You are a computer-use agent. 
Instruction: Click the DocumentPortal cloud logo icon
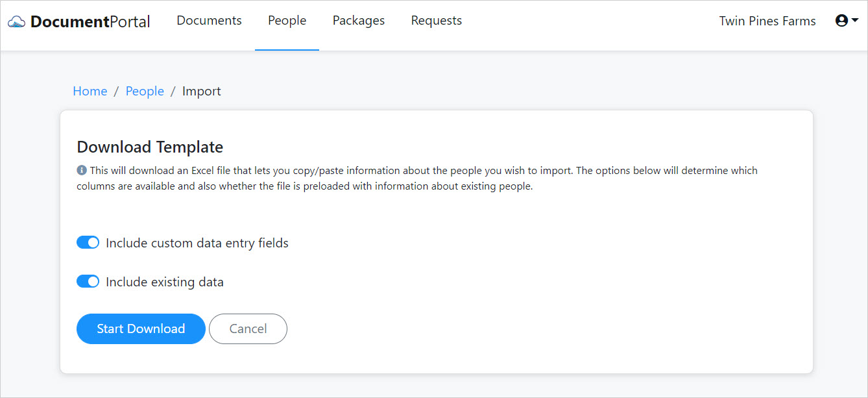[x=17, y=20]
